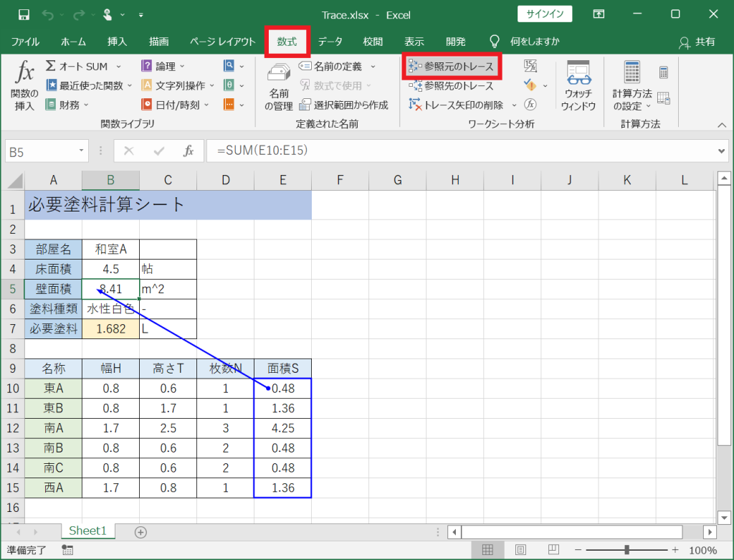734x560 pixels.
Task: Open the Customize Quick Access Toolbar arrow
Action: click(x=140, y=16)
